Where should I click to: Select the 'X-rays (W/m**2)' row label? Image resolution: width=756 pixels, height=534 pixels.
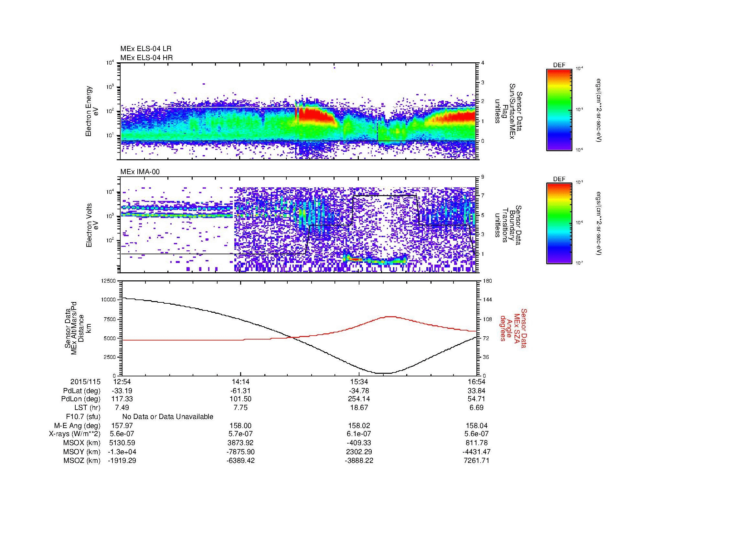click(75, 434)
